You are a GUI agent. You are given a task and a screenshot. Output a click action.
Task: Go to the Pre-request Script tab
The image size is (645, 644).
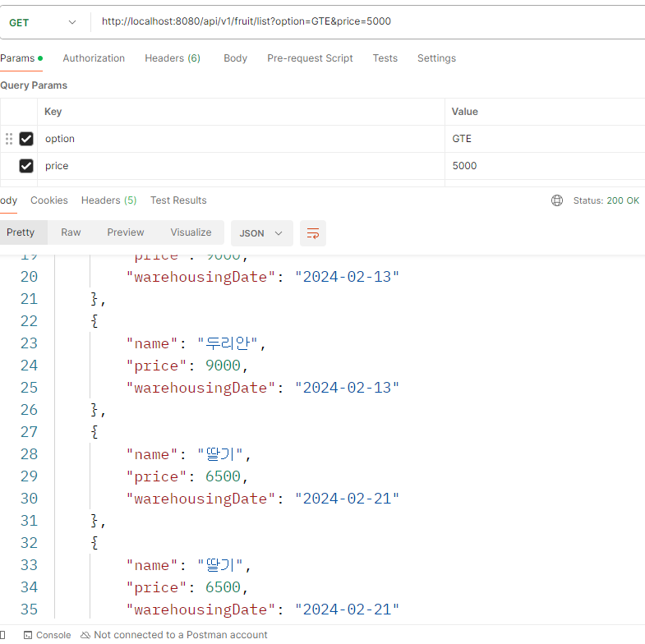click(310, 58)
